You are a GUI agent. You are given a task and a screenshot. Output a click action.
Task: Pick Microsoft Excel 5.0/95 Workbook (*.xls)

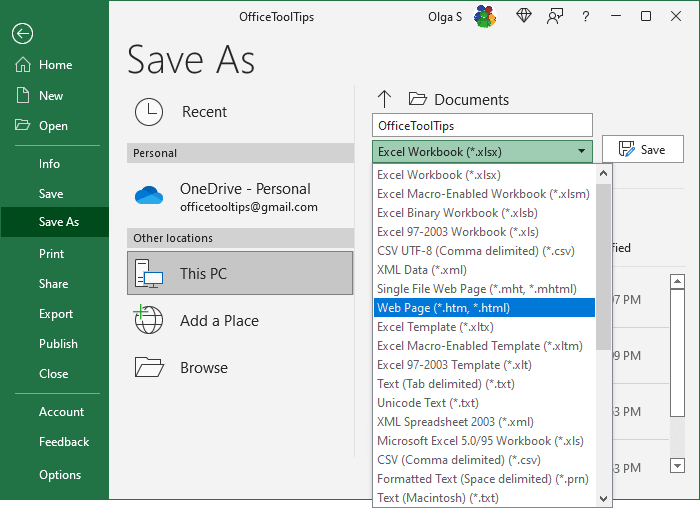[x=484, y=441]
